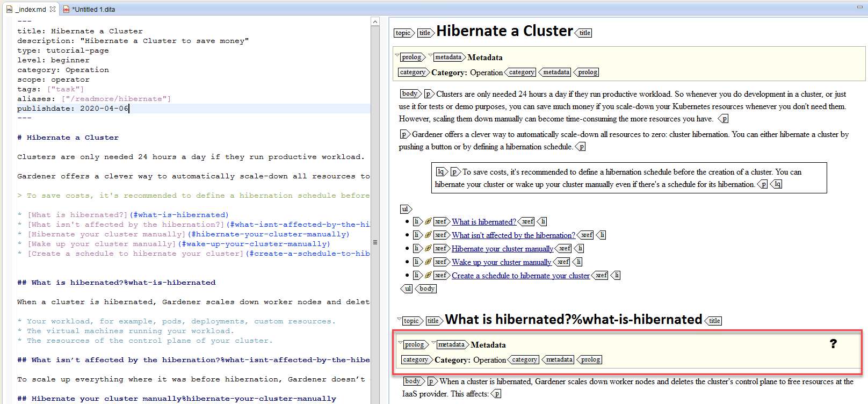This screenshot has height=404, width=868.
Task: Select the first opening metadata tag
Action: tap(450, 57)
